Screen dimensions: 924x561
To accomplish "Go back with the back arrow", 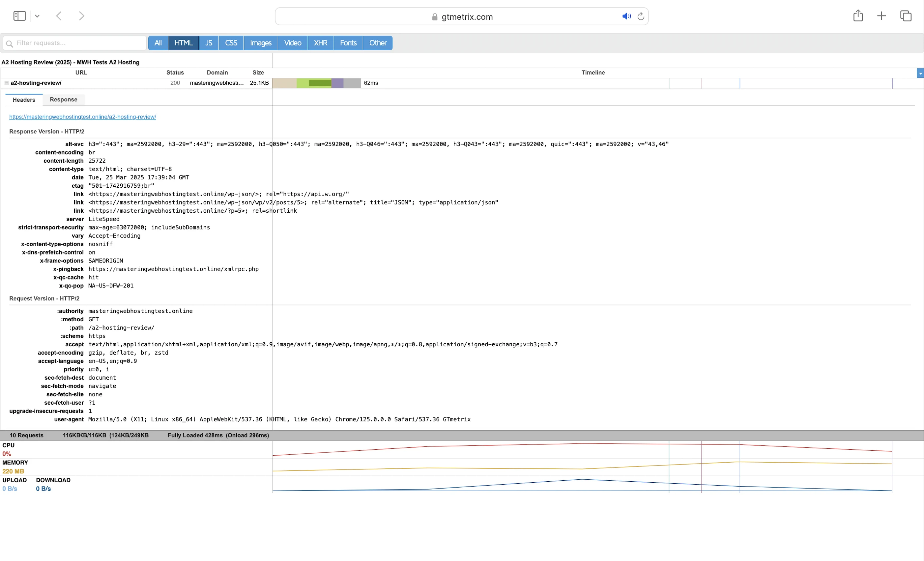I will [59, 16].
